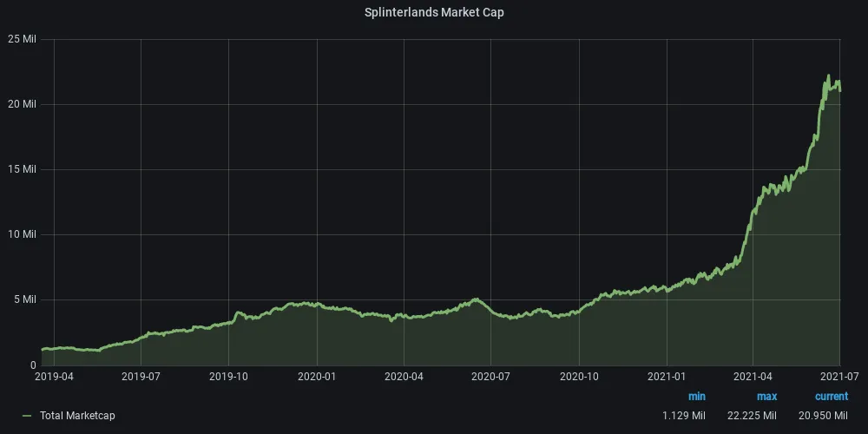This screenshot has width=868, height=434.
Task: Click the 2019-10 x-axis label
Action: click(228, 377)
